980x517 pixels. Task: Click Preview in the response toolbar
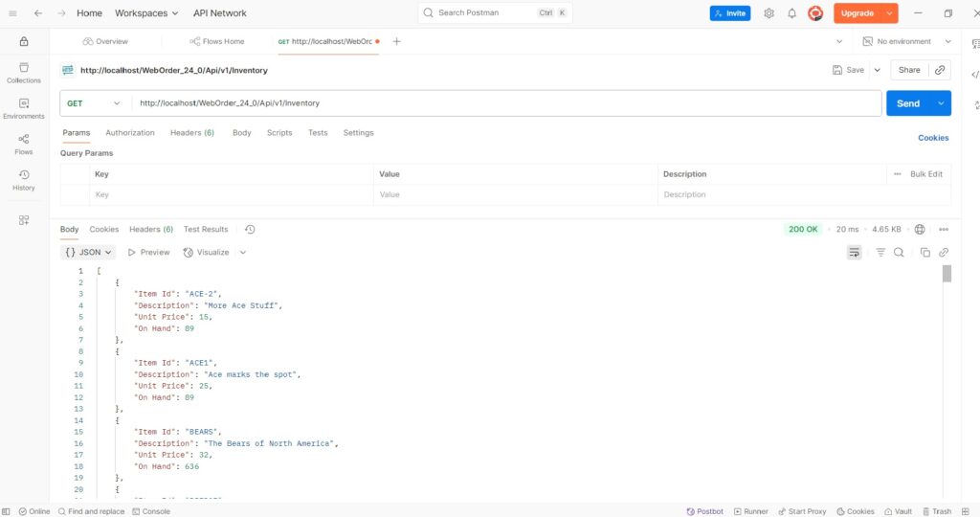tap(148, 253)
